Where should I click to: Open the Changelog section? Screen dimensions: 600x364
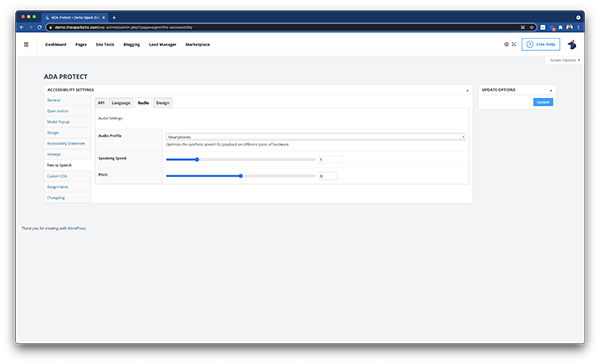pyautogui.click(x=55, y=198)
